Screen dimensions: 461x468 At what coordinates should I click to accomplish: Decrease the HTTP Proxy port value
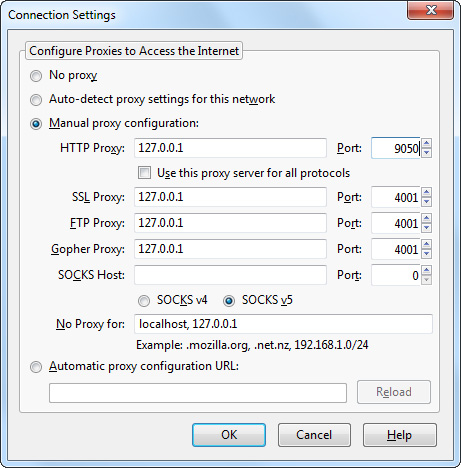pyautogui.click(x=426, y=153)
